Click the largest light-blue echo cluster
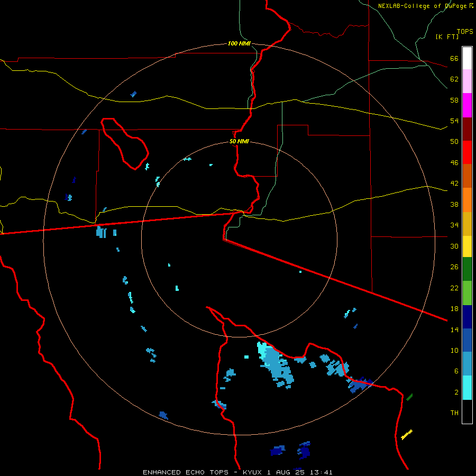Image resolution: width=476 pixels, height=476 pixels. click(276, 365)
